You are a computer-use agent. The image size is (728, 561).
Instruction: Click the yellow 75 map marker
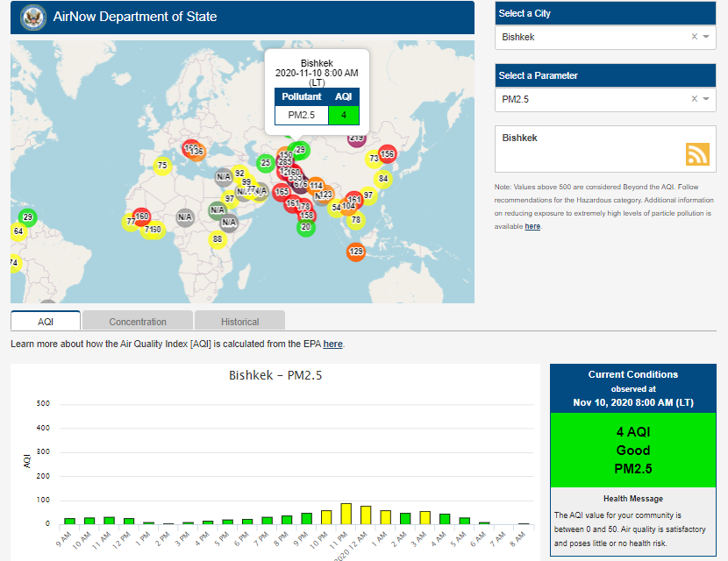click(162, 165)
